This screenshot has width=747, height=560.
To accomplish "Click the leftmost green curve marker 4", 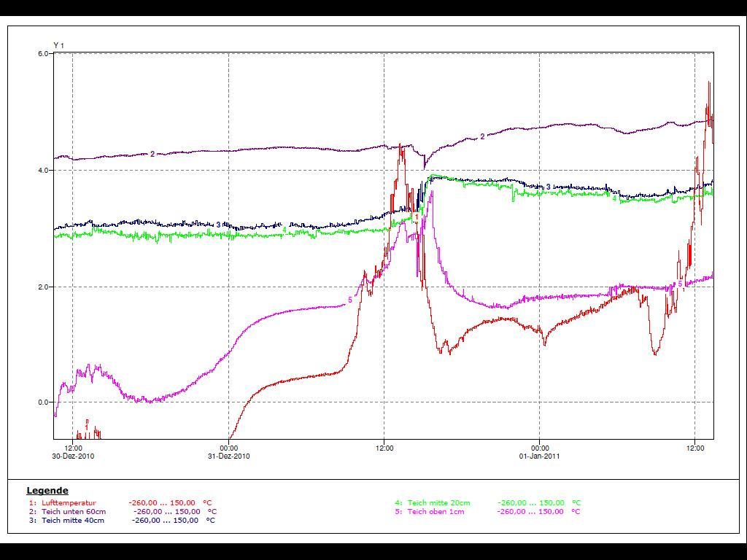I will coord(285,230).
